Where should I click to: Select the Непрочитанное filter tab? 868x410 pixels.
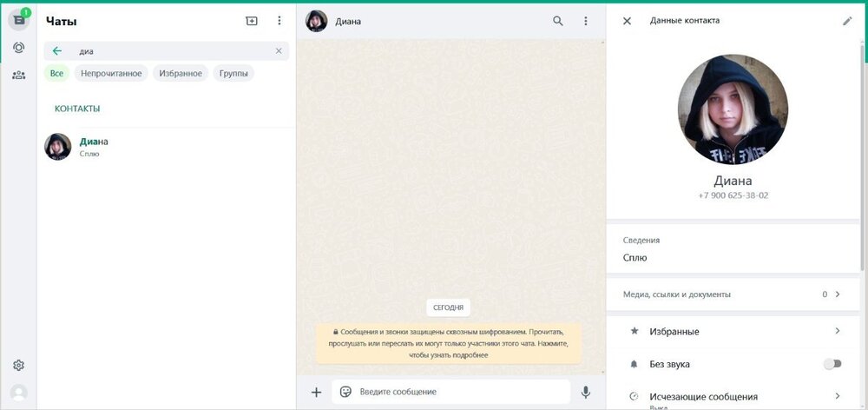point(111,74)
